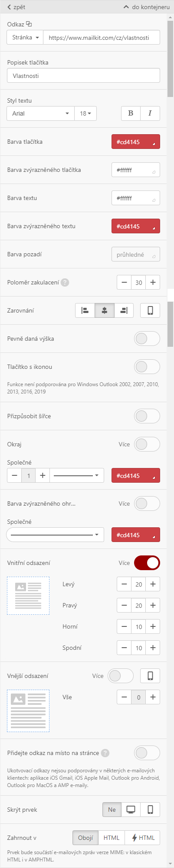Image resolution: width=174 pixels, height=868 pixels.
Task: Disable the Vnitřní odsazení Více toggle
Action: coord(147,563)
